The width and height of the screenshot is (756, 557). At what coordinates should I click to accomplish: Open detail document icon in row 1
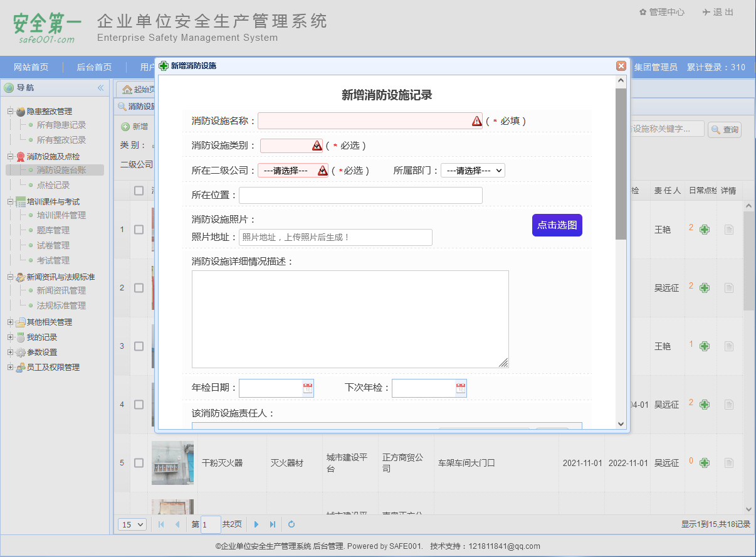(729, 230)
